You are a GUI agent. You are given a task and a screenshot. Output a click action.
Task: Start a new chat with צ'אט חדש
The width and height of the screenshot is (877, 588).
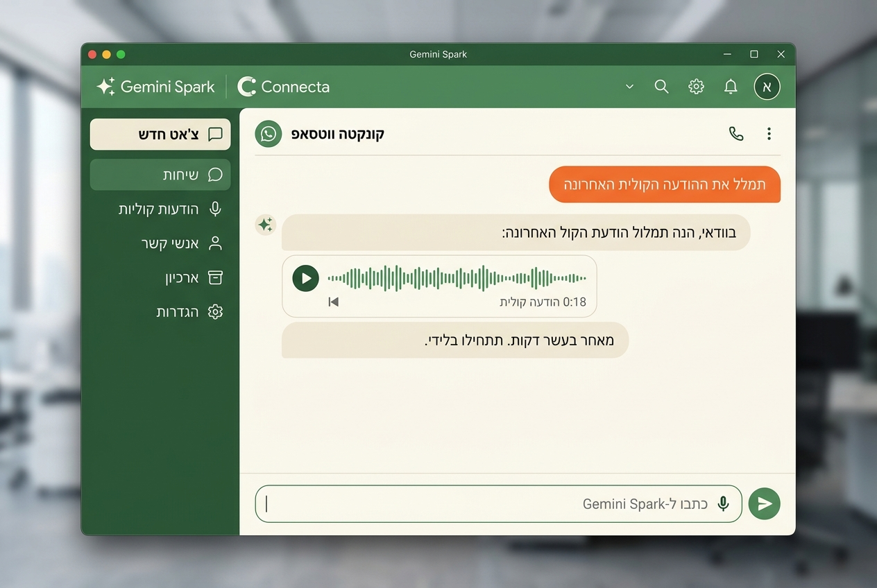[x=160, y=135]
